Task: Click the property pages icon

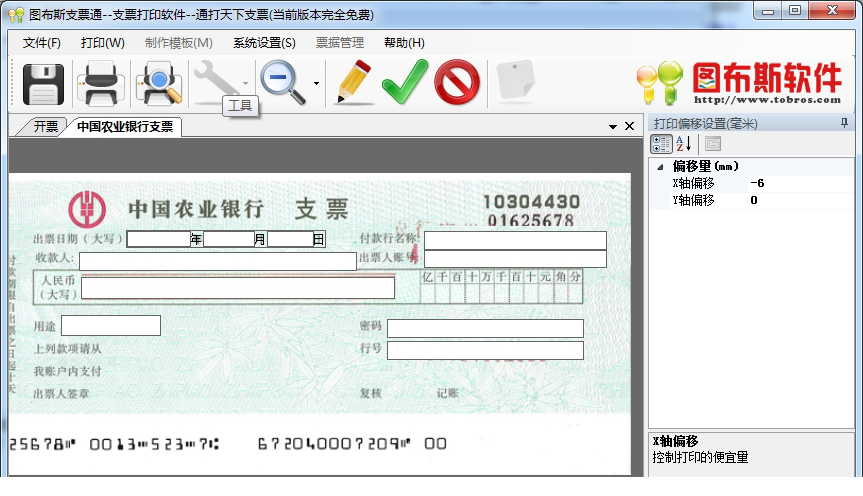Action: pos(712,144)
